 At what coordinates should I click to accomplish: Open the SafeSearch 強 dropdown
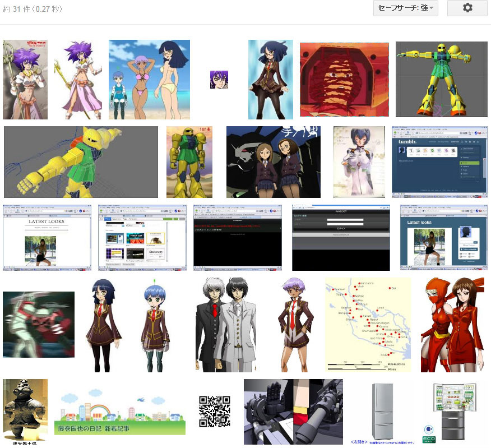click(405, 8)
